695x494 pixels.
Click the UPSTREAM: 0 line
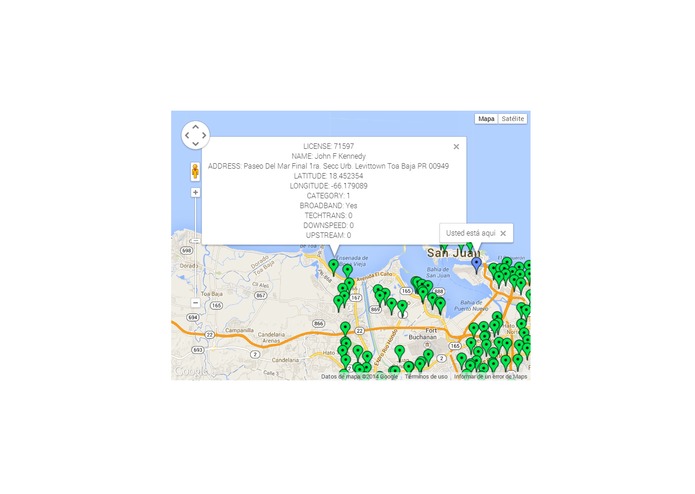[328, 235]
